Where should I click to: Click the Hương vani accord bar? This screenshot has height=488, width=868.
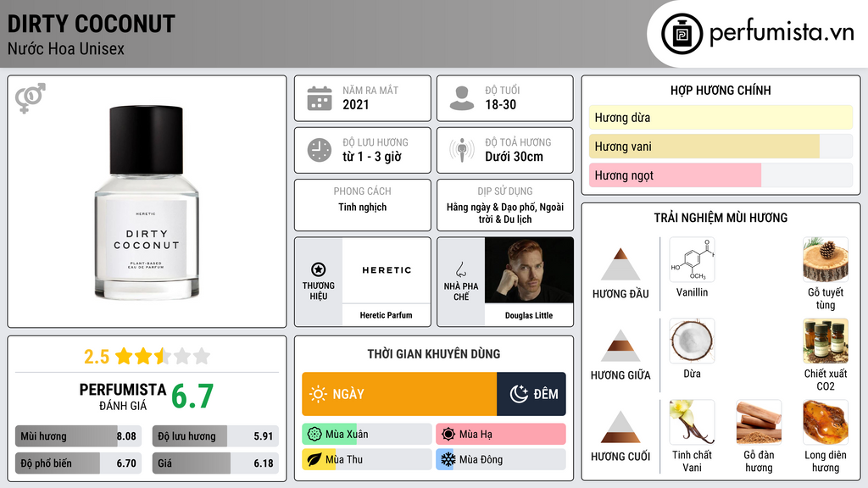[x=721, y=147]
